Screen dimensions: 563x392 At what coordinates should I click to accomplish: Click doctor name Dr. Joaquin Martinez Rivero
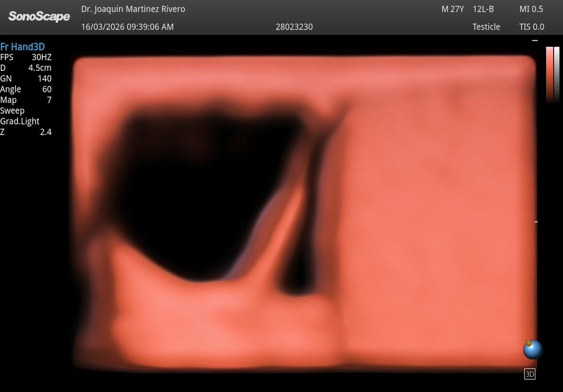(x=133, y=9)
